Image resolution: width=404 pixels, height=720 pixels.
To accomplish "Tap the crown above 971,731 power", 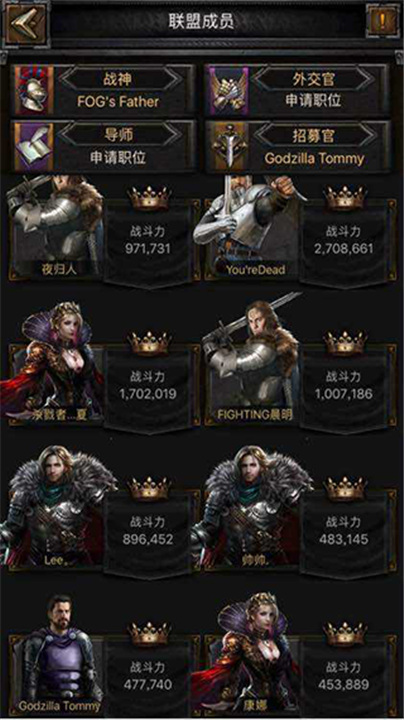I will [x=149, y=198].
